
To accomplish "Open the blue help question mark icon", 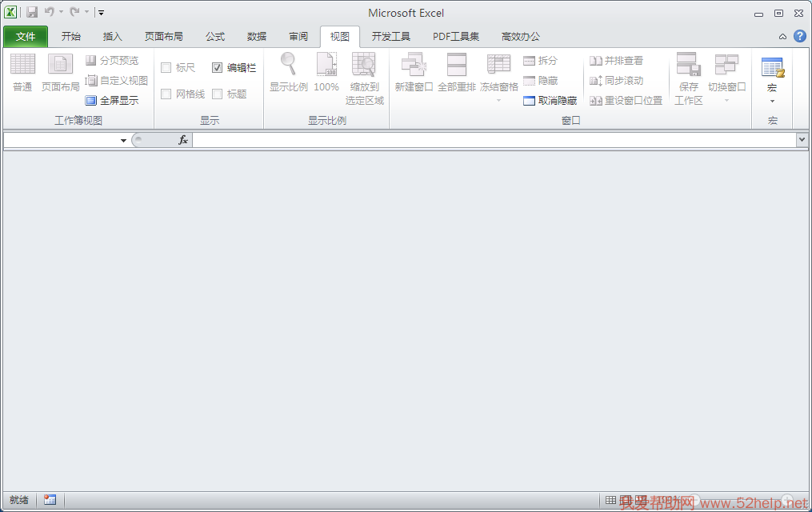I will click(x=799, y=36).
